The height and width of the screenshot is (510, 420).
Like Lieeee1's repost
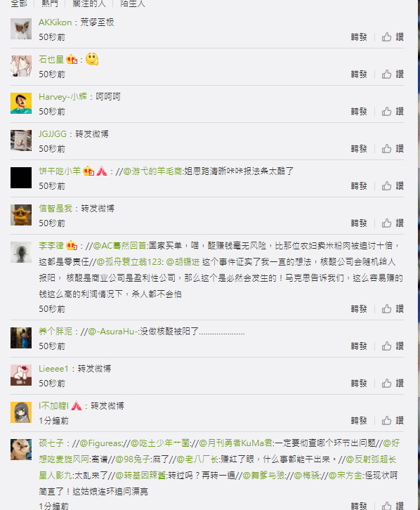pyautogui.click(x=386, y=383)
